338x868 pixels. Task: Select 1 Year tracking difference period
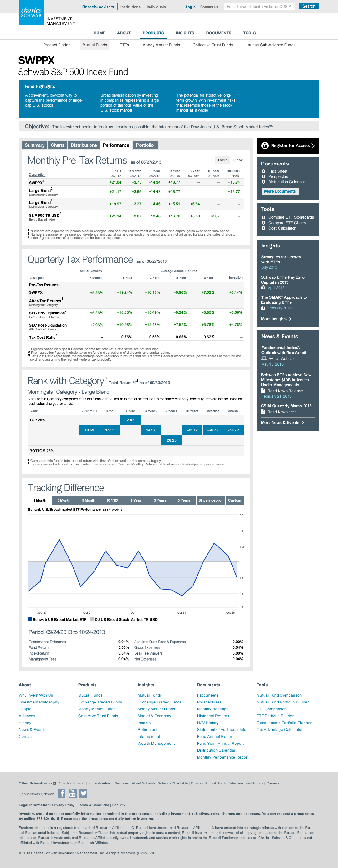[x=136, y=500]
